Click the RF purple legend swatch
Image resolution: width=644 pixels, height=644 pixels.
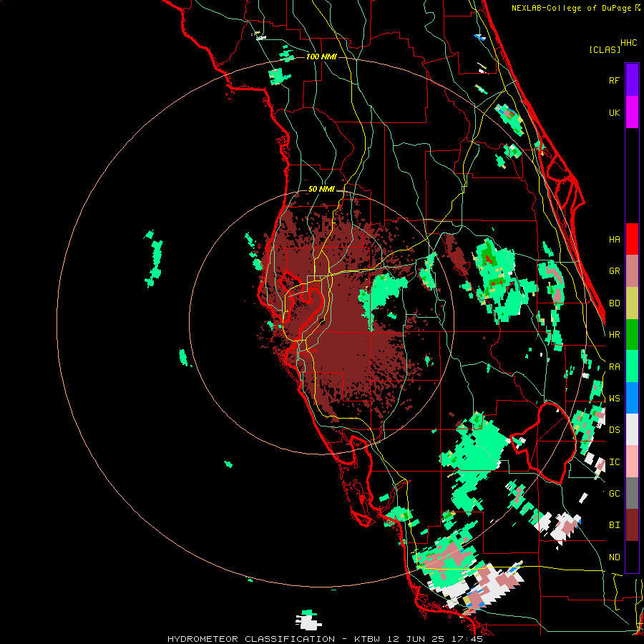coord(632,80)
